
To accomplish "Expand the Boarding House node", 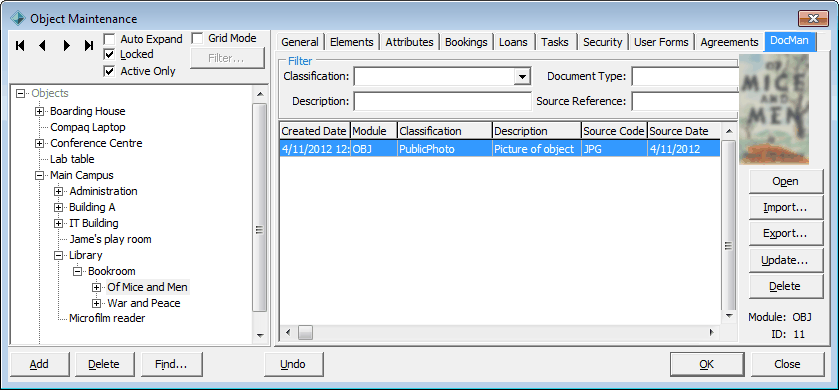I will (x=39, y=112).
